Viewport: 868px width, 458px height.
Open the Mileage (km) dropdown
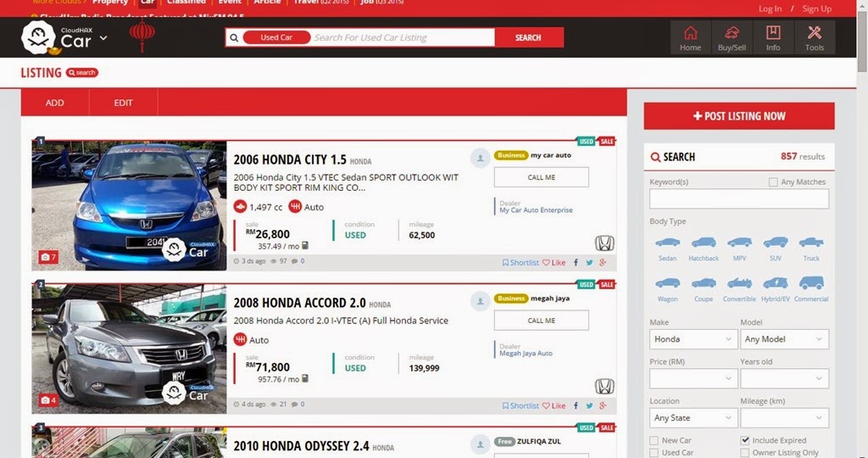pos(784,417)
